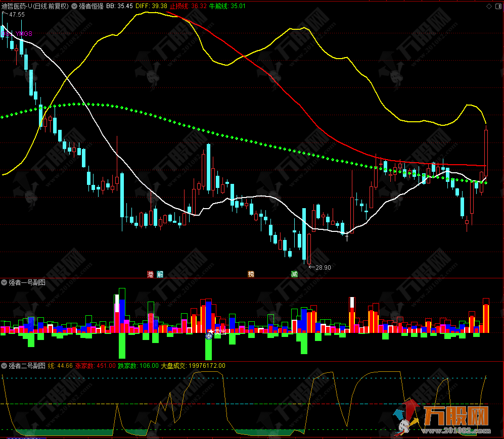Click the 强者恒强 indicator name
This screenshot has height=439, width=504.
91,6
